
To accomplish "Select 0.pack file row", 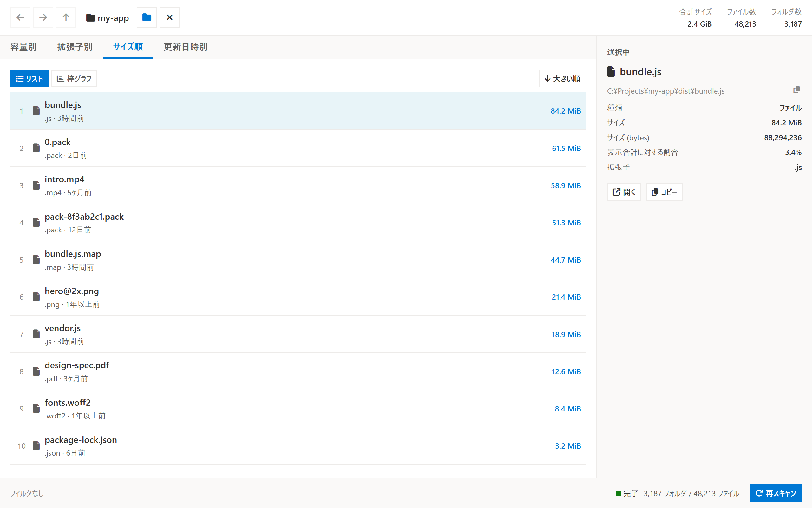I will [298, 148].
